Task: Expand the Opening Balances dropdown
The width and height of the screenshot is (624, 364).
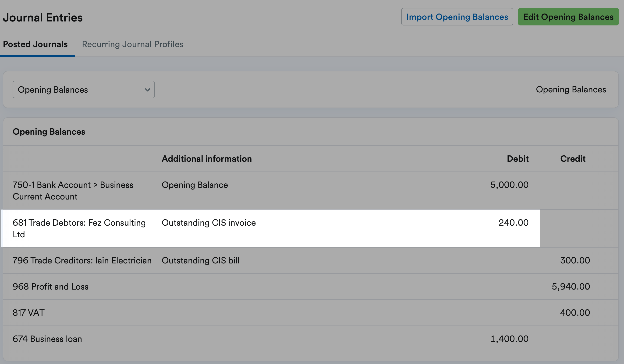Action: [x=83, y=90]
